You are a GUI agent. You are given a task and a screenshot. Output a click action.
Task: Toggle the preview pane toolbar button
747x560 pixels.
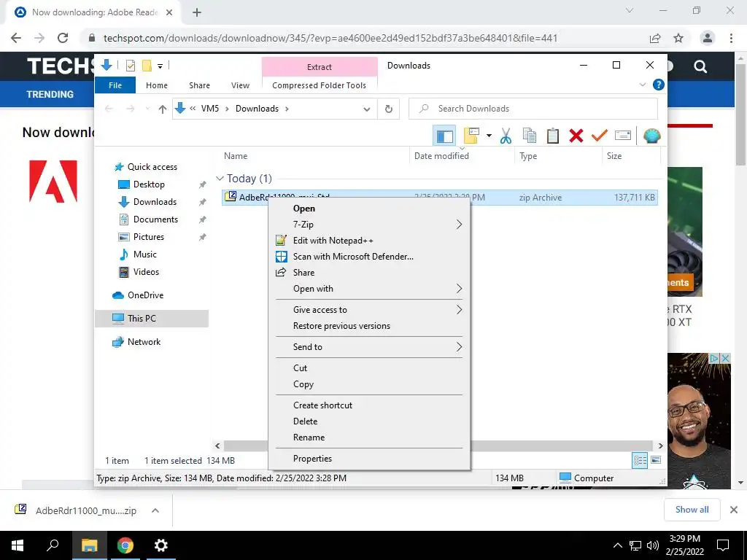[444, 136]
